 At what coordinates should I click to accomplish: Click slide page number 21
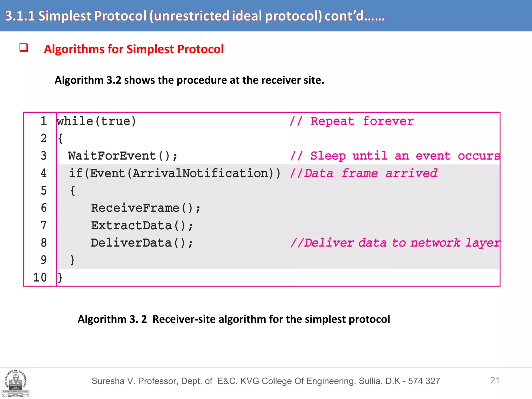(495, 381)
